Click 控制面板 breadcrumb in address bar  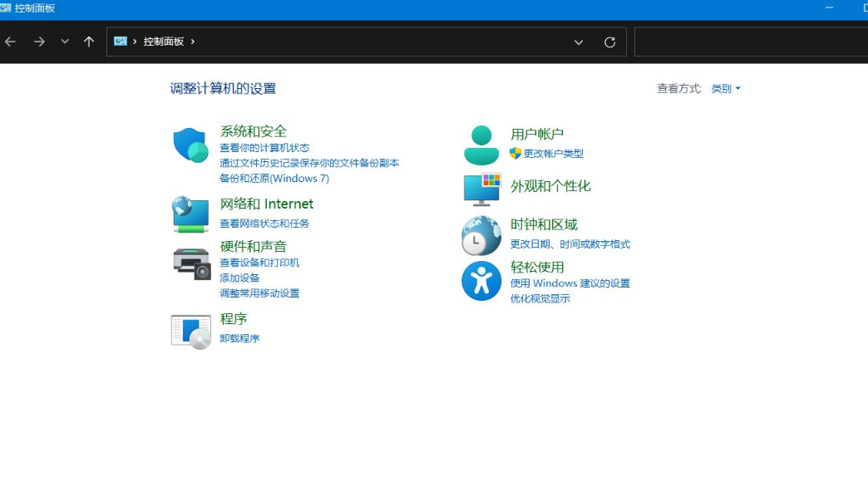(x=163, y=42)
